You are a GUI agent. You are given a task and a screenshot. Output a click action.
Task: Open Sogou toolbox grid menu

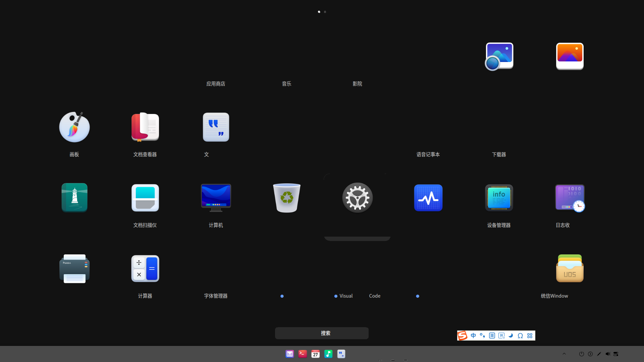(530, 336)
